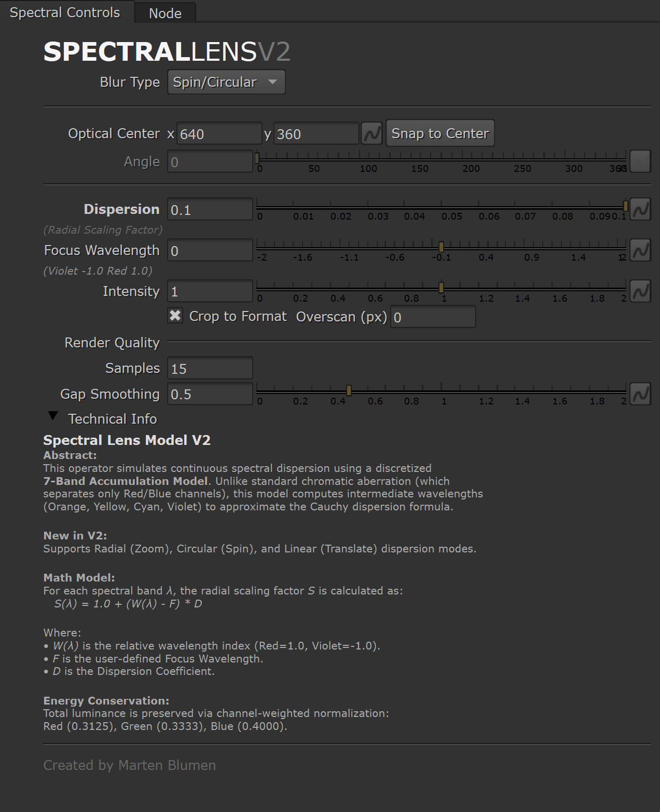Viewport: 660px width, 812px height.
Task: Click the Gap Smoothing animation curve icon
Action: 640,394
